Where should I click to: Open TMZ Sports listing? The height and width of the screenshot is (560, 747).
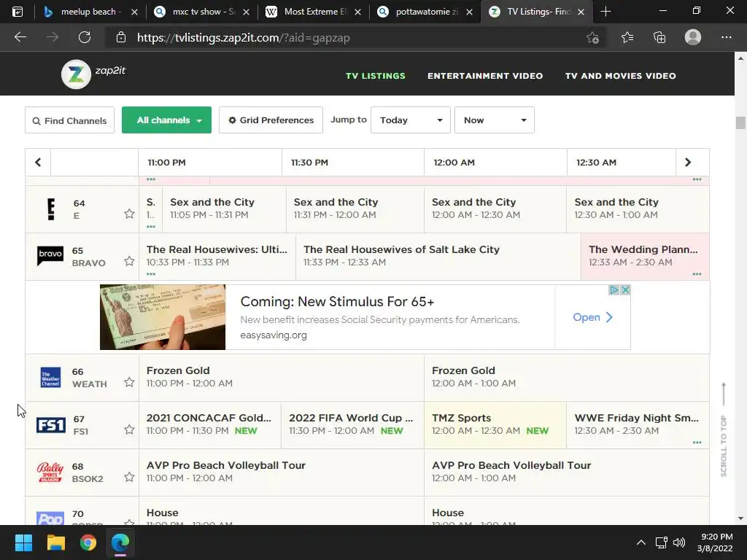tap(495, 425)
